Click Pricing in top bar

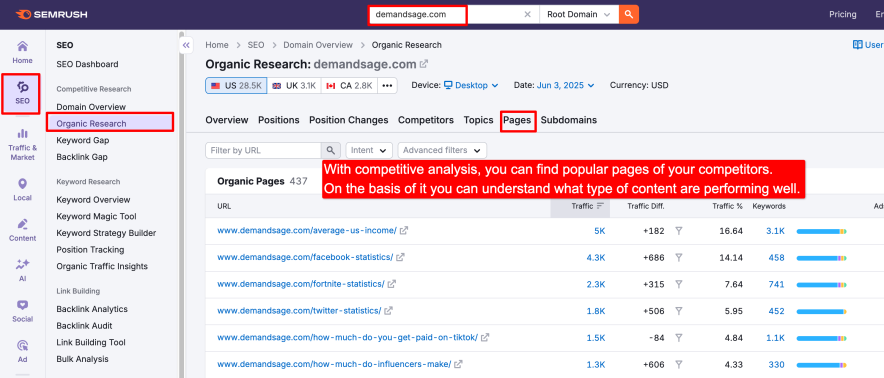pyautogui.click(x=842, y=15)
